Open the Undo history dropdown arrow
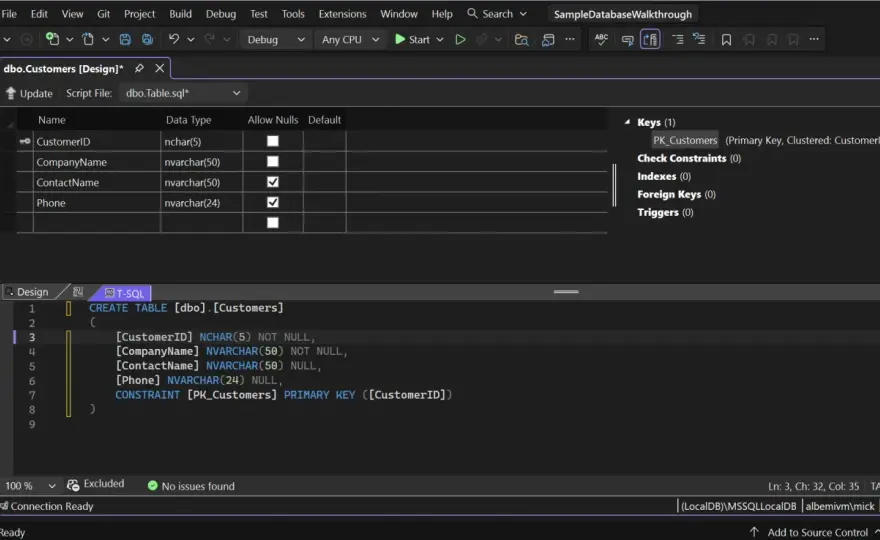The image size is (880, 540). (191, 39)
